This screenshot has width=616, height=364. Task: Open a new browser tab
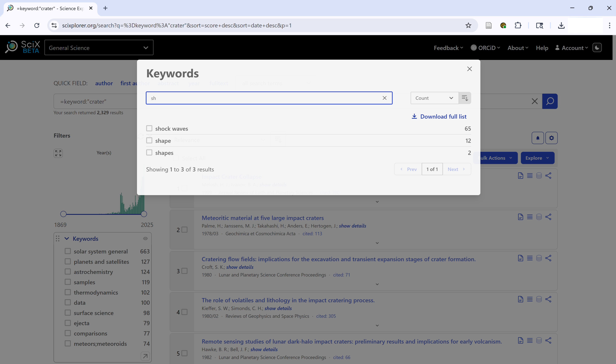click(x=105, y=8)
